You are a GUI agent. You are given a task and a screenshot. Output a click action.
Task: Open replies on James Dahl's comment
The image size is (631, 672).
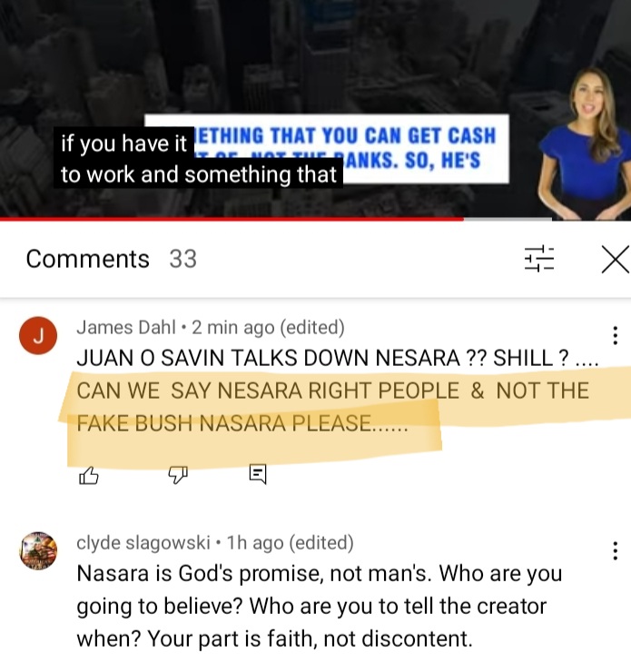[258, 474]
